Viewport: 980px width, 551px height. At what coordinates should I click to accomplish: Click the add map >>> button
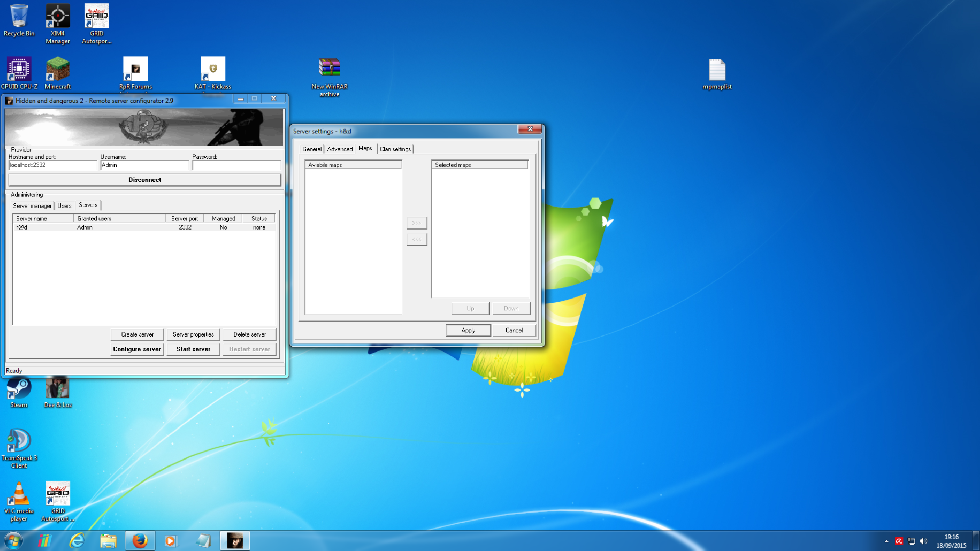pos(417,223)
